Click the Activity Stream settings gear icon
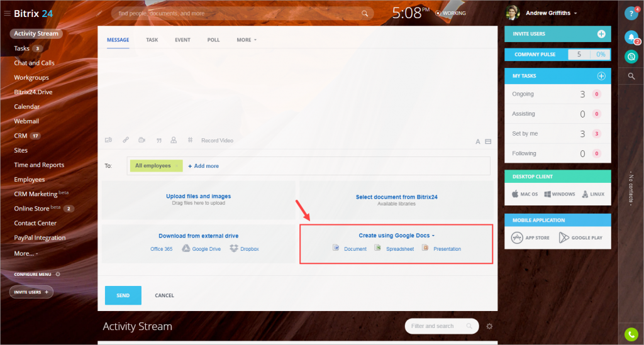The width and height of the screenshot is (644, 345). (489, 327)
